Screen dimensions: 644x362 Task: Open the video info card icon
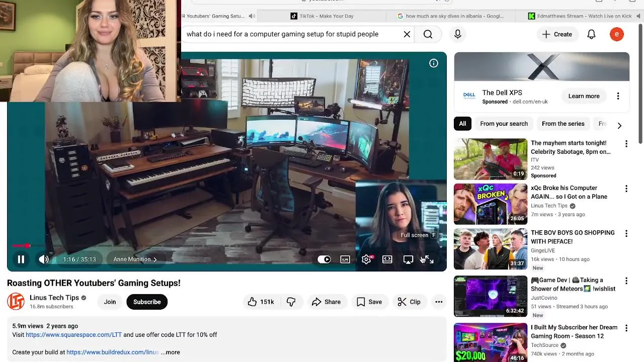(434, 63)
